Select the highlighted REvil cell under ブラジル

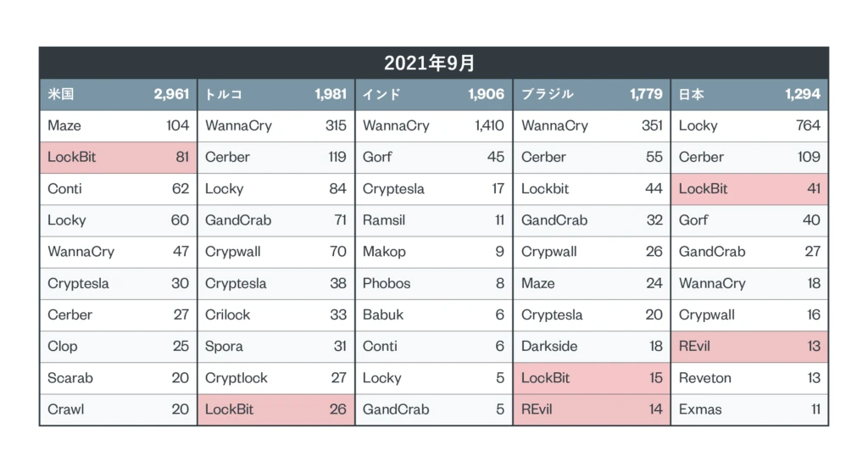537,409
